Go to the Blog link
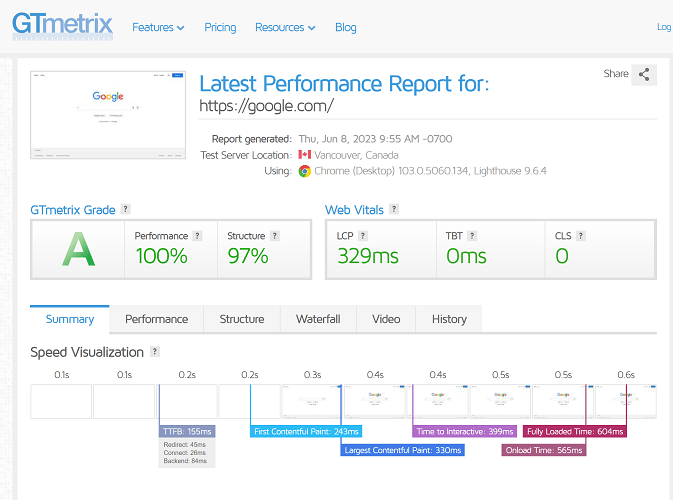Viewport: 673px width, 500px height. [346, 27]
